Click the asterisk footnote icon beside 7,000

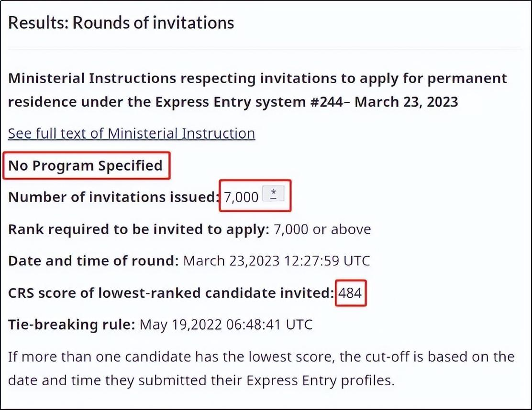tap(273, 196)
